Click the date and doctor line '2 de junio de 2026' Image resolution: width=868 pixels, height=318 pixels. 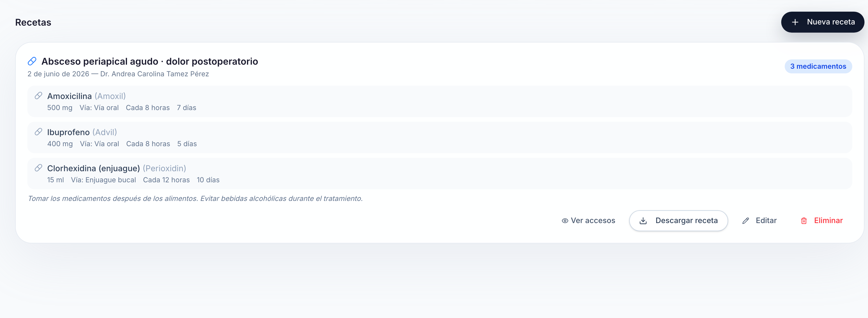[118, 74]
